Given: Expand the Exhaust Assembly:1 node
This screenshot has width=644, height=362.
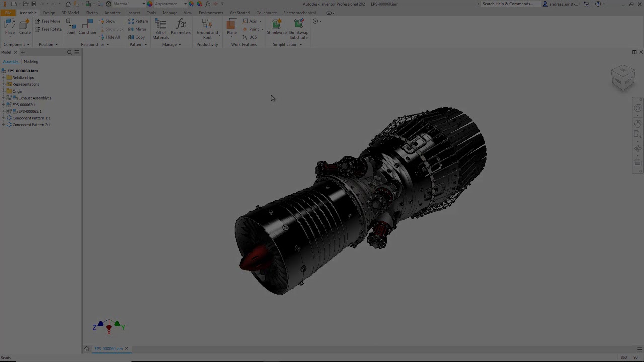Looking at the screenshot, I should click(3, 98).
